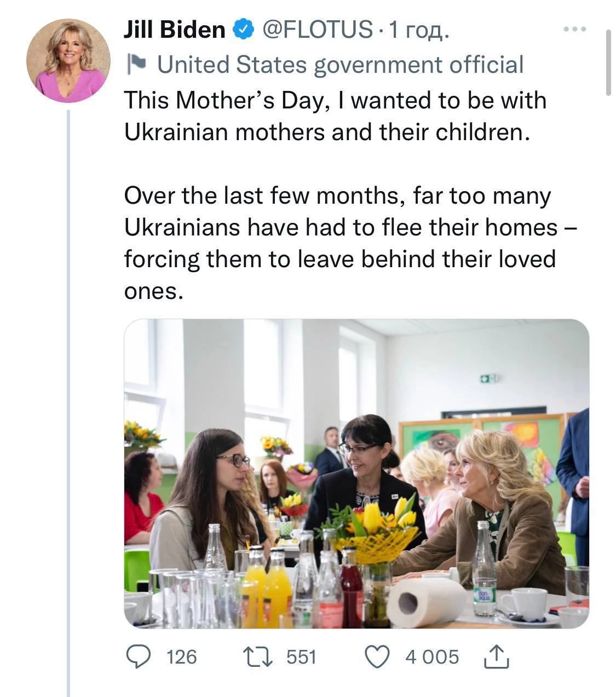Viewport: 616px width, 697px height.
Task: Click the 4 005 likes count
Action: tap(432, 656)
